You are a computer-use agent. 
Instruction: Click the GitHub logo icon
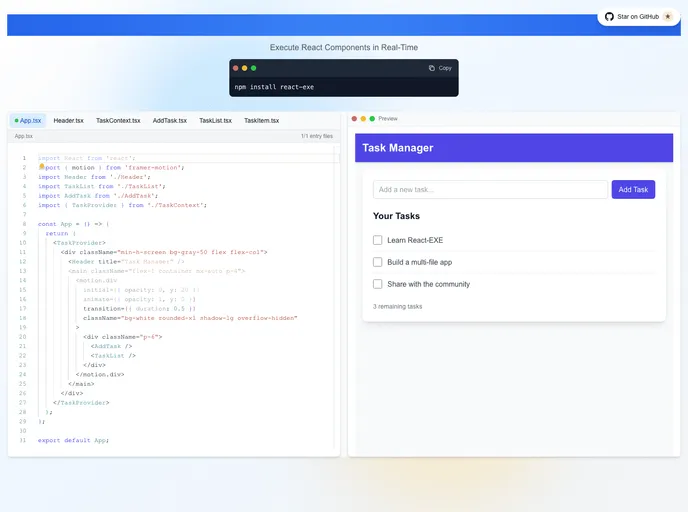click(609, 17)
